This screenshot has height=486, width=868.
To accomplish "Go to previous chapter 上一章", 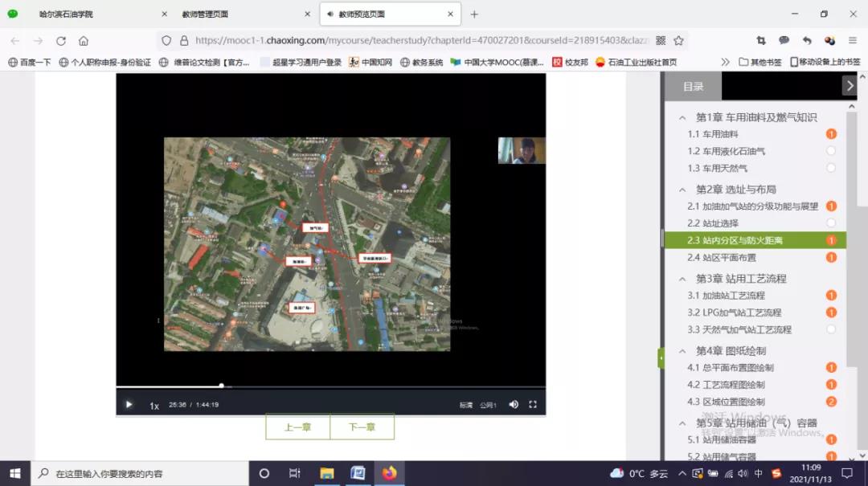I will [297, 427].
